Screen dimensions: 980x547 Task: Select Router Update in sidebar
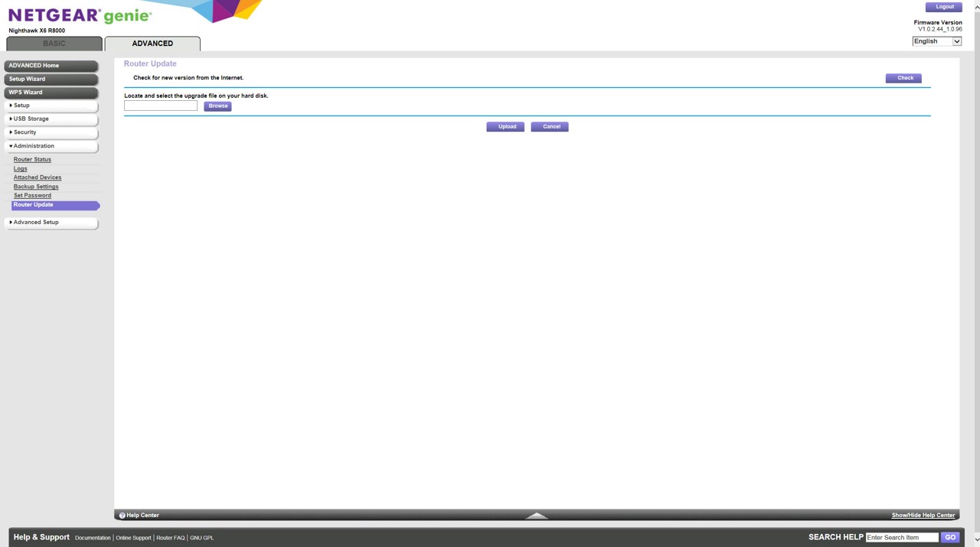click(55, 205)
